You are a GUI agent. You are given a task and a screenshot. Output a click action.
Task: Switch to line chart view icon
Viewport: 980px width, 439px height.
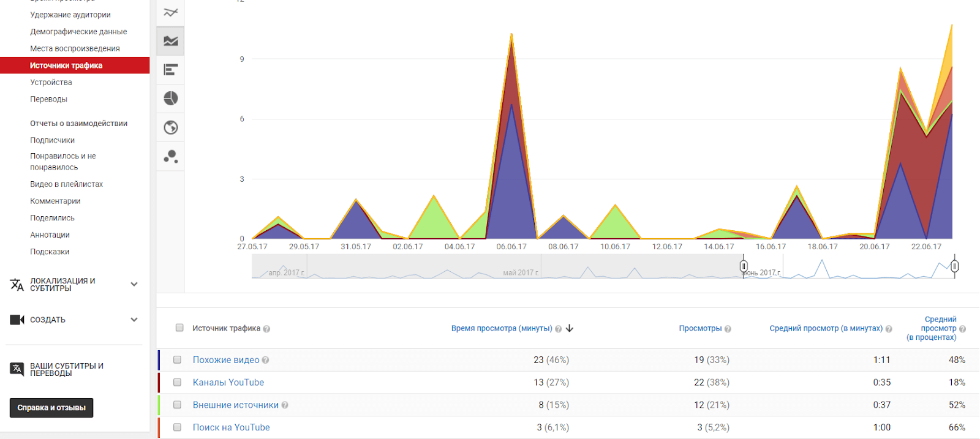point(171,12)
